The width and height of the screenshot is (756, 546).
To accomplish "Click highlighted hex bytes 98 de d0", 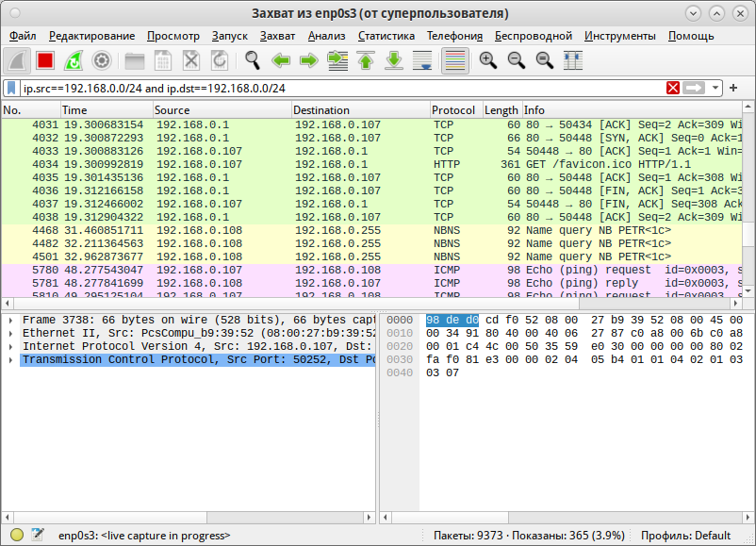I will pyautogui.click(x=452, y=320).
